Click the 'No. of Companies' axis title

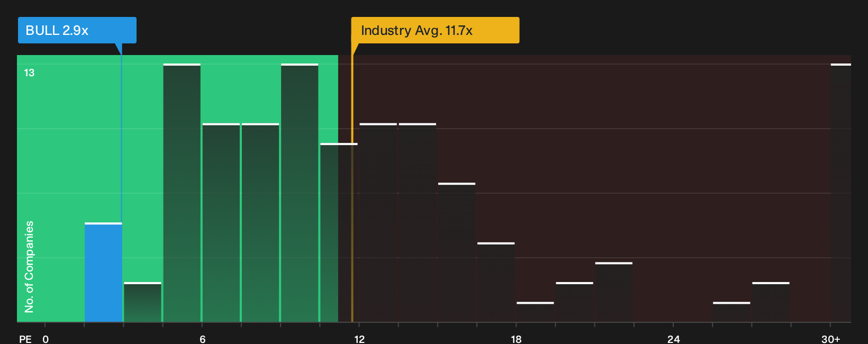[x=29, y=267]
